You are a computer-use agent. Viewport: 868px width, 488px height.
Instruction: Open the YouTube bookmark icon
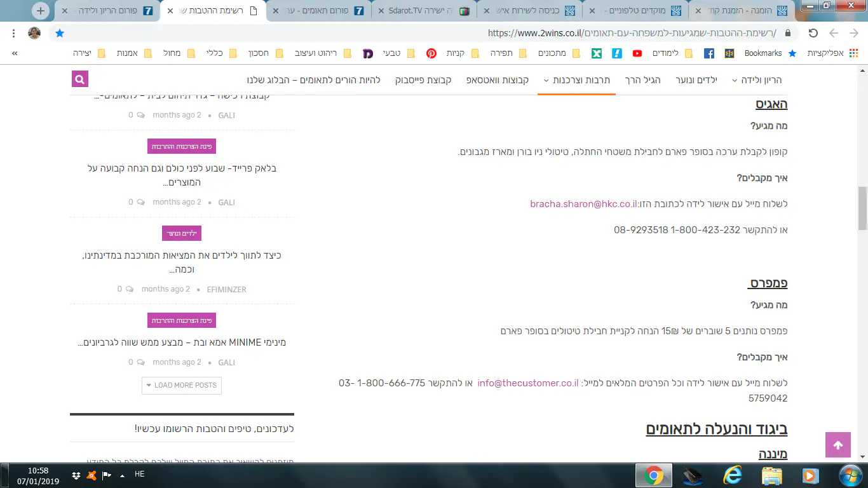point(637,53)
